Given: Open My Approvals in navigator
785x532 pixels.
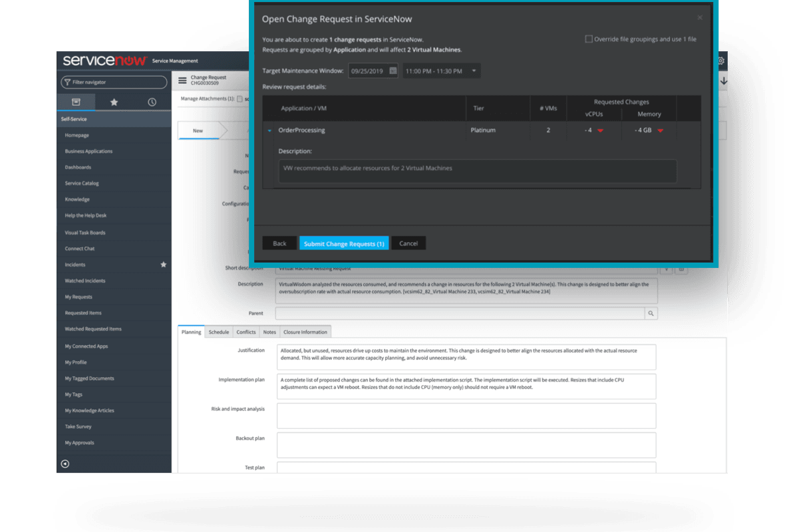Looking at the screenshot, I should point(79,442).
